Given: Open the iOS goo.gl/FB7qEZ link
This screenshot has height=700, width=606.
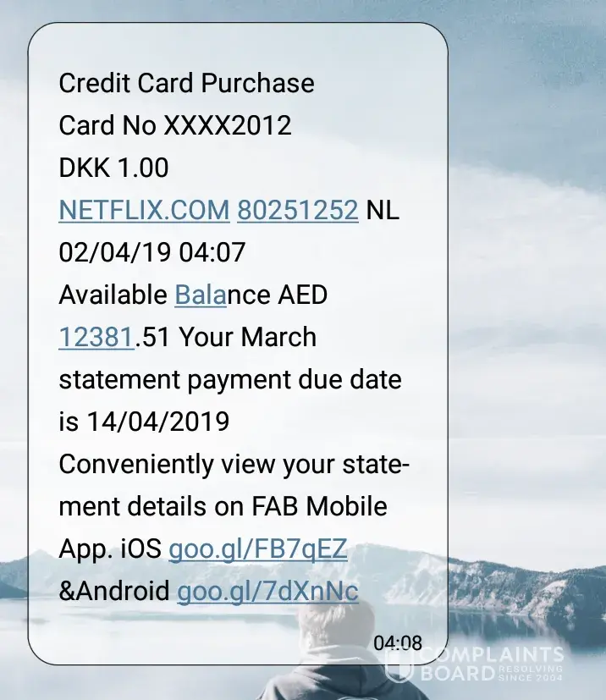Looking at the screenshot, I should click(x=258, y=548).
